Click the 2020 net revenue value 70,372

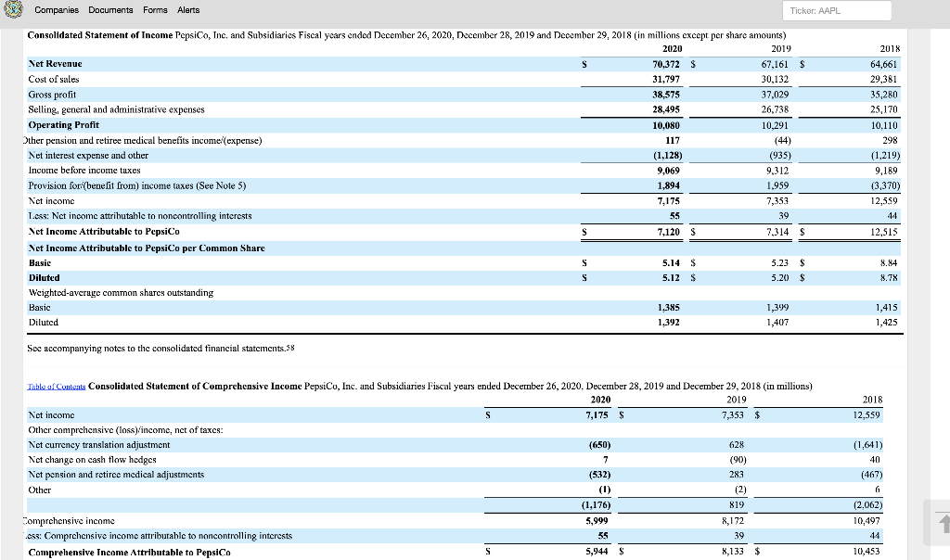666,64
